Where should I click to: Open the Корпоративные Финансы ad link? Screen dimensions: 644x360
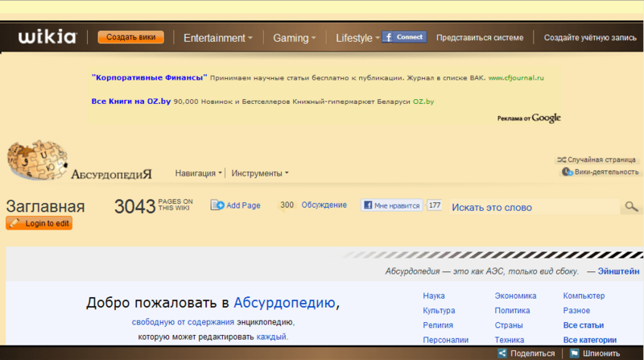point(150,77)
